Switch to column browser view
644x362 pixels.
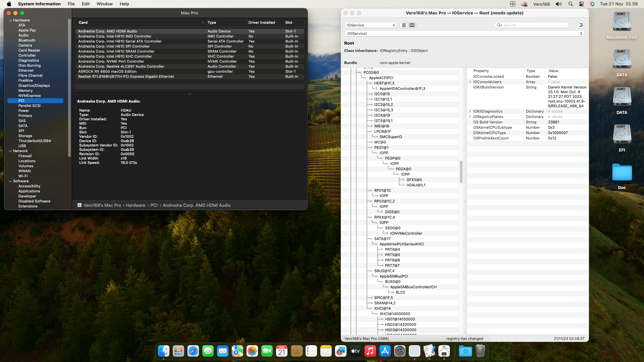coord(412,25)
